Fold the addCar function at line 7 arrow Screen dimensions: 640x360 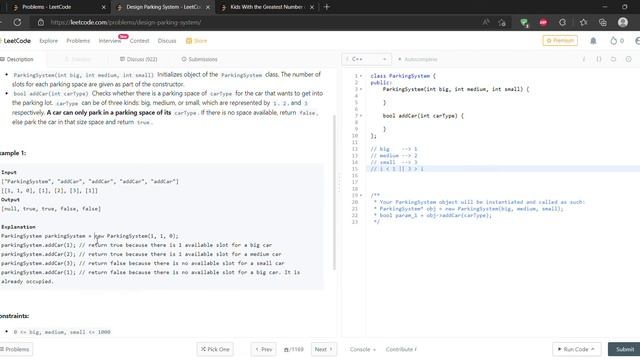click(x=361, y=116)
